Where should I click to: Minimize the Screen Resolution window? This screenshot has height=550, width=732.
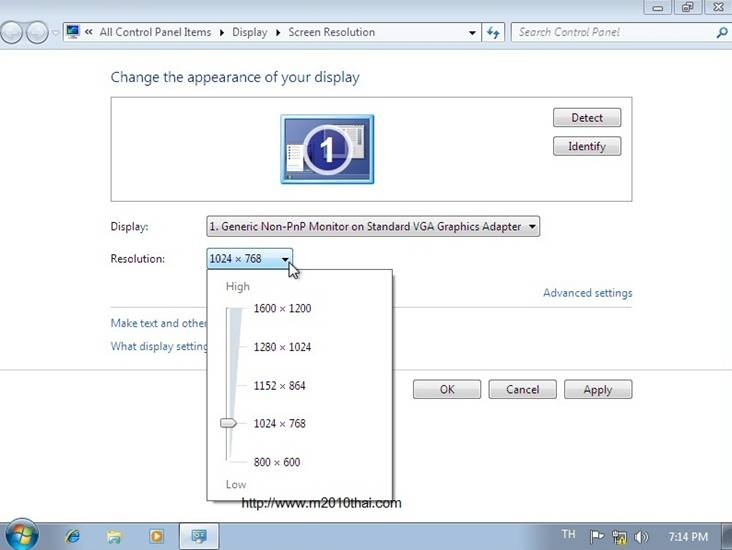pos(658,7)
